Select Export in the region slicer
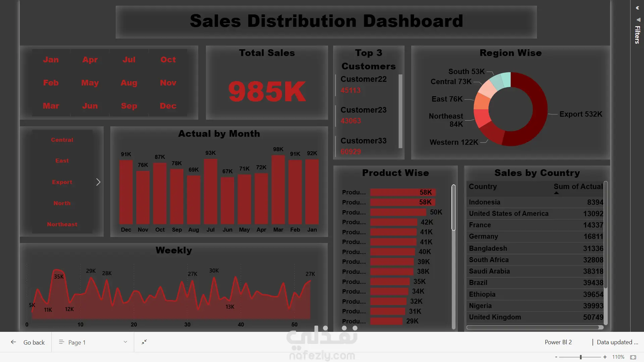This screenshot has width=644, height=362. pos(62,182)
